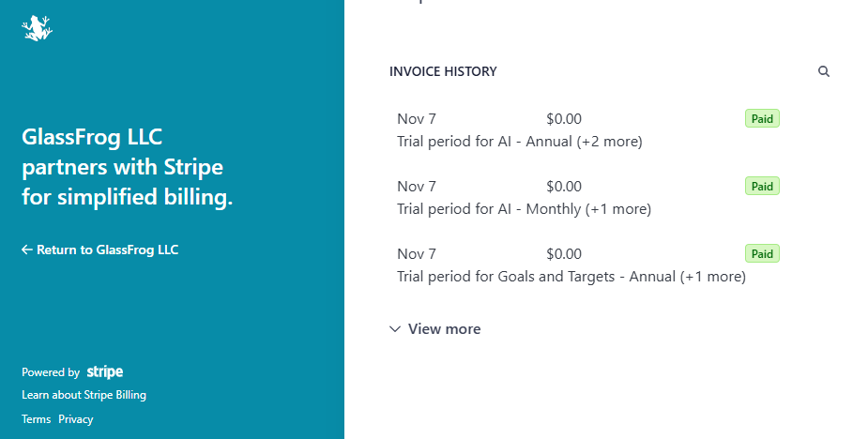
Task: Return to GlassFrog LLC link text
Action: tap(107, 250)
